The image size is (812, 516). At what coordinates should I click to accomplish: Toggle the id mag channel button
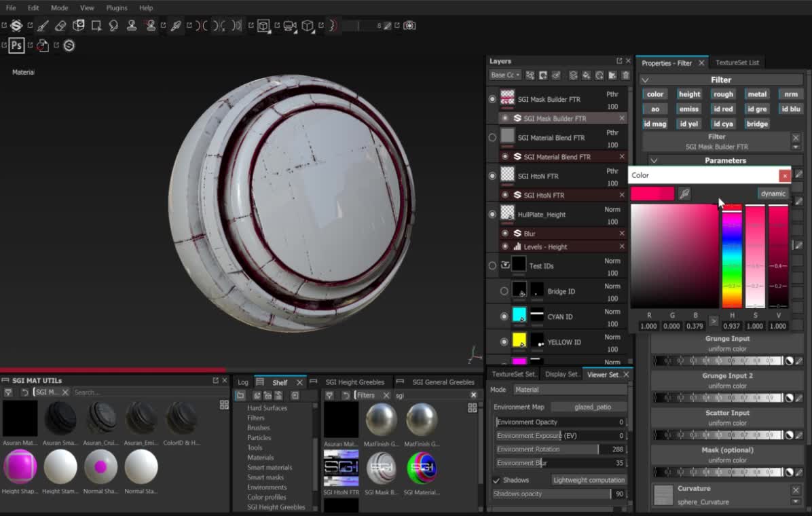click(654, 124)
